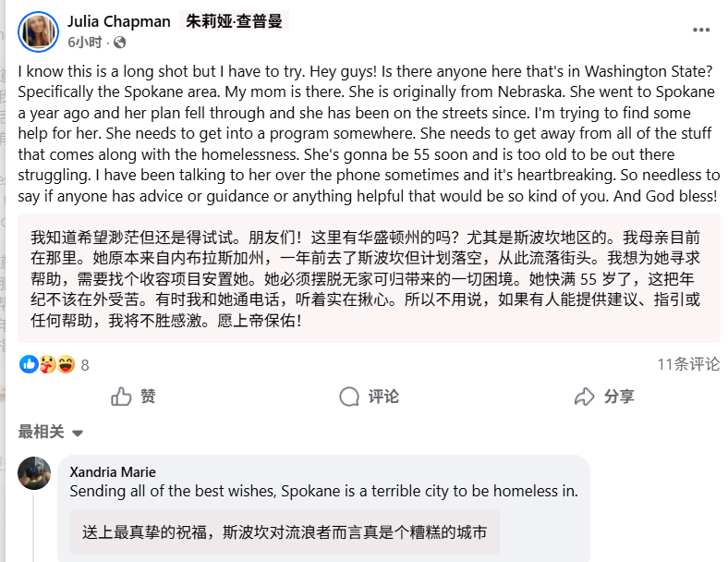Click the 朱莉娅·查普曼 translated name label
This screenshot has height=562, width=728.
click(x=237, y=21)
